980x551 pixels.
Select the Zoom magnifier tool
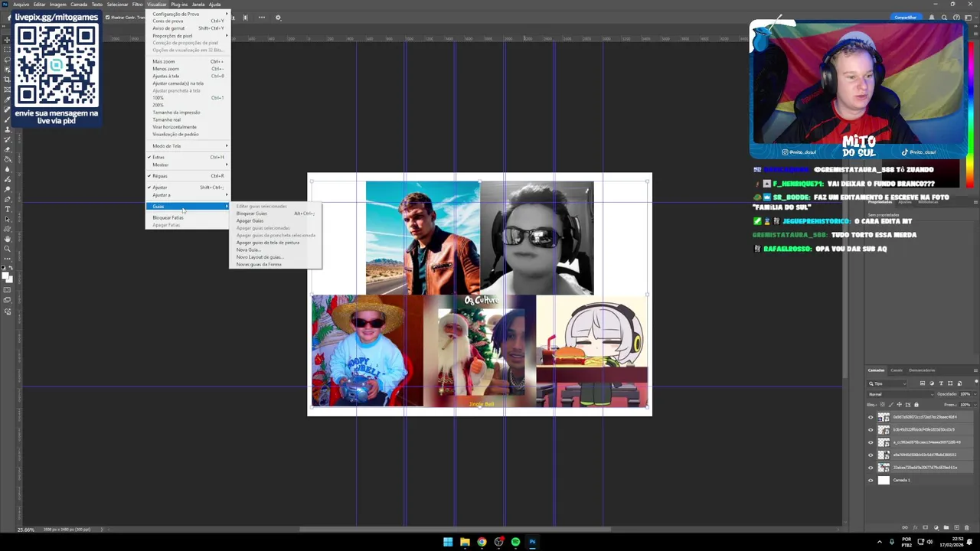coord(8,248)
